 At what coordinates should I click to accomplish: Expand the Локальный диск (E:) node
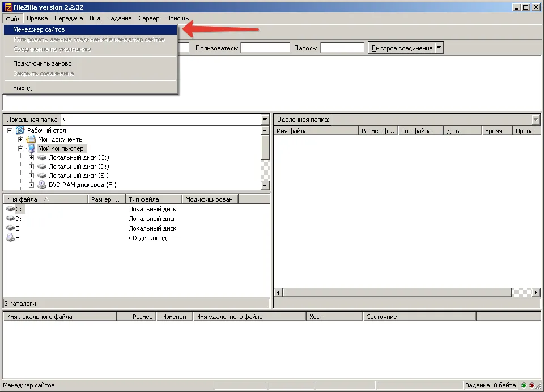click(x=32, y=176)
